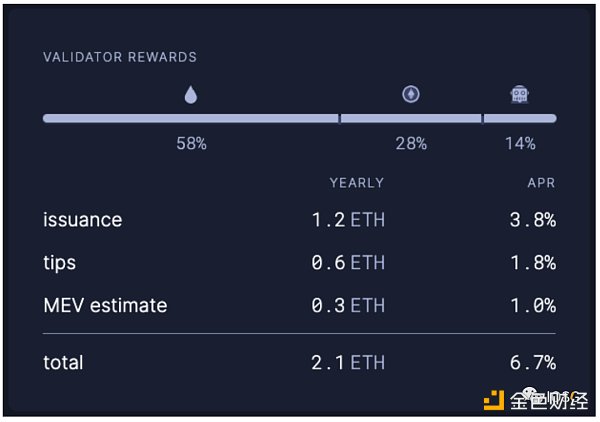Click the robot MEV icon
600x422 pixels.
pyautogui.click(x=519, y=94)
